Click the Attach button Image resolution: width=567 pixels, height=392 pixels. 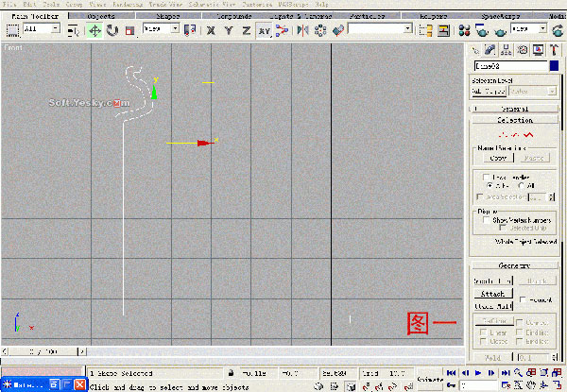pos(493,294)
